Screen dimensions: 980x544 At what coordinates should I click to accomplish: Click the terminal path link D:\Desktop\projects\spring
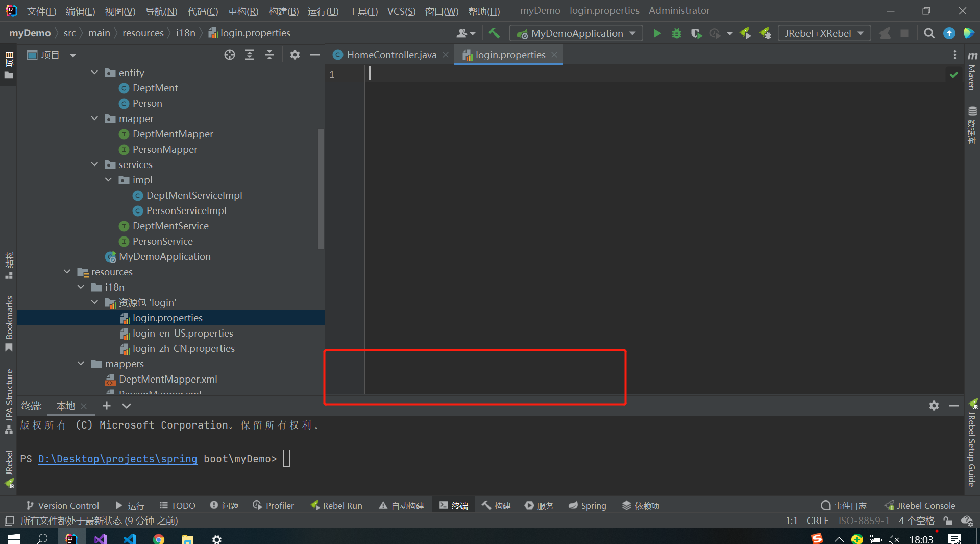117,459
